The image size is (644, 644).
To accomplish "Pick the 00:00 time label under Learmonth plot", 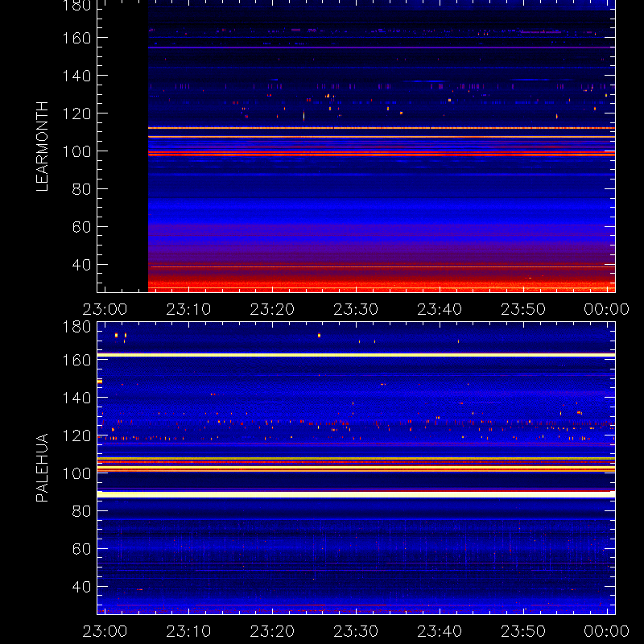I will tap(607, 309).
